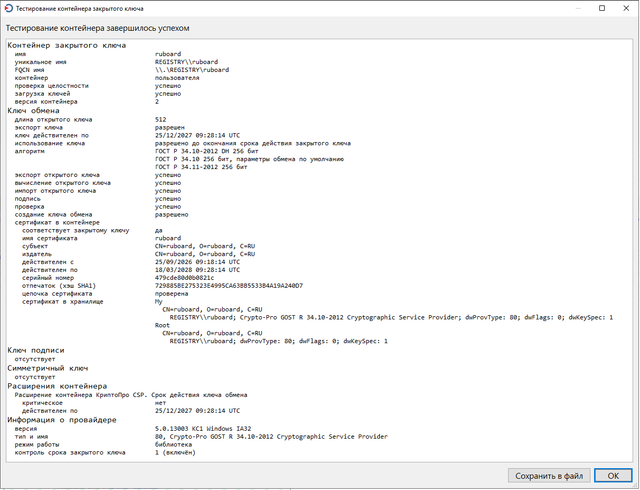Image resolution: width=640 pixels, height=490 pixels.
Task: Click the store name Root
Action: coord(162,325)
